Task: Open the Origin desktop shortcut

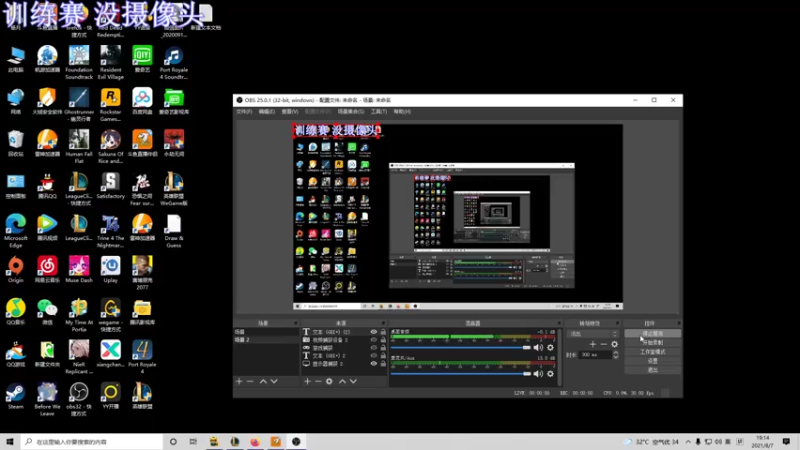Action: click(15, 269)
